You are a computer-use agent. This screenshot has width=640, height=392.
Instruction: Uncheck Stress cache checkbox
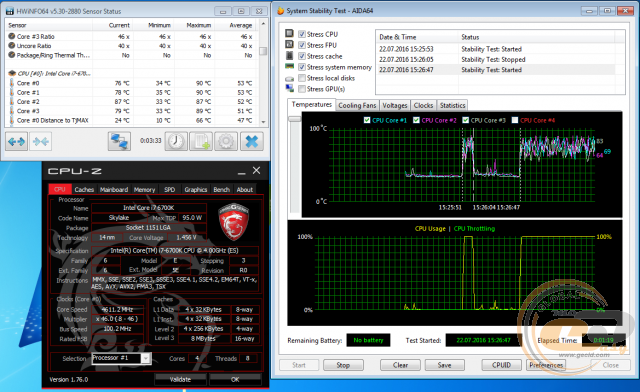pyautogui.click(x=302, y=56)
